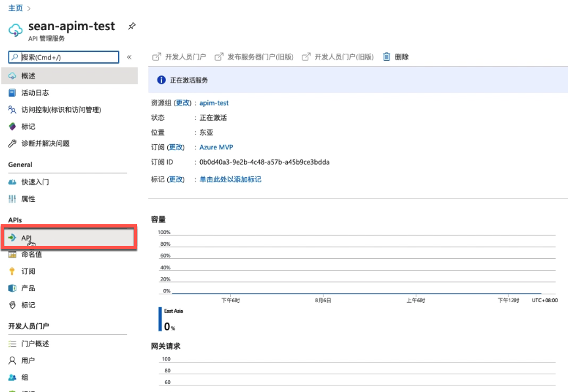Delete the service using 删除
Image resolution: width=568 pixels, height=392 pixels.
399,56
